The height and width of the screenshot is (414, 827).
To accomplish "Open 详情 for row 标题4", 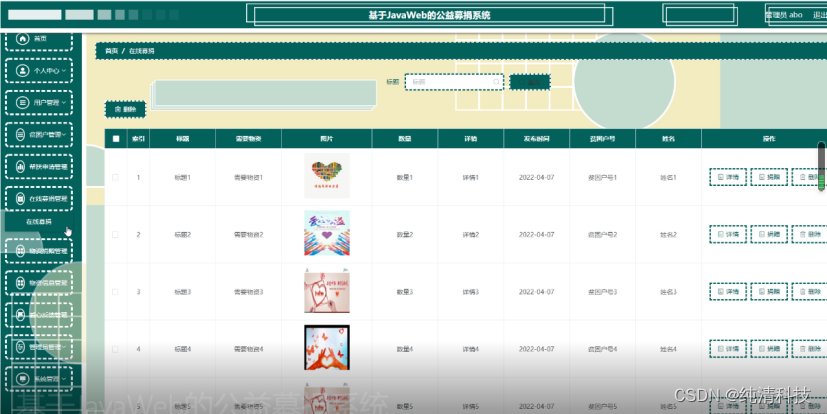I will pos(728,349).
